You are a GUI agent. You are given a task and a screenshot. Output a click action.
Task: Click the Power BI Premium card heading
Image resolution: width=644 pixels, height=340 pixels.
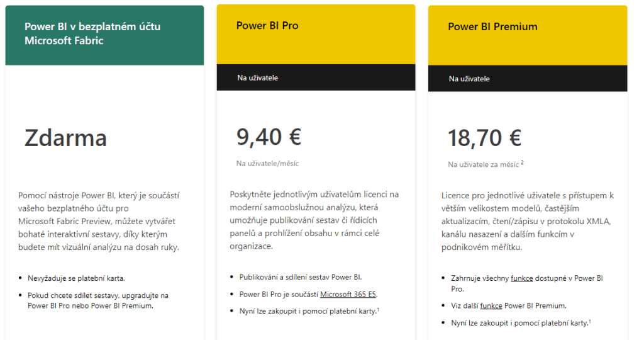coord(492,27)
